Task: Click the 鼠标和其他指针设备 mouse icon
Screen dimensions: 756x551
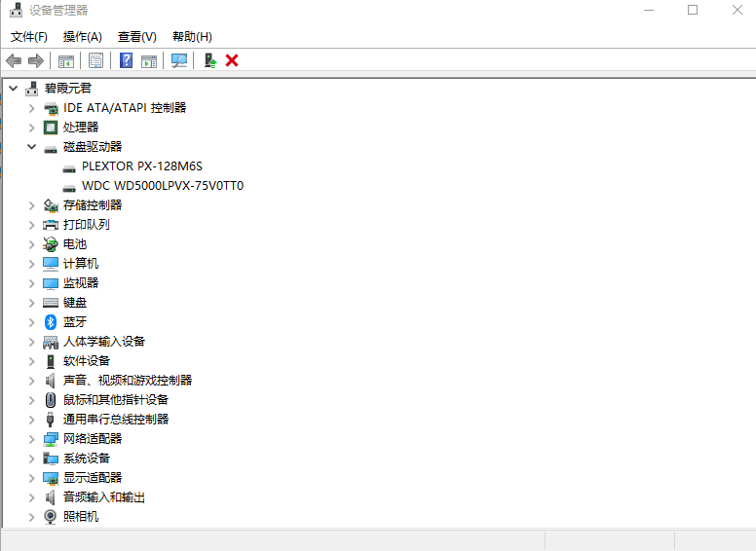Action: pos(51,400)
